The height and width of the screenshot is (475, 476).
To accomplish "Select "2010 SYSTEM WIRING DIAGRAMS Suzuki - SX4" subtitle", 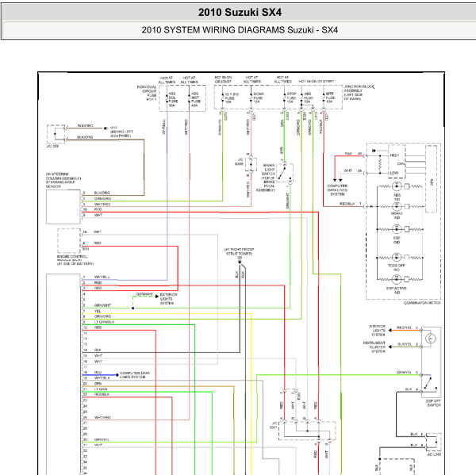I will 240,30.
